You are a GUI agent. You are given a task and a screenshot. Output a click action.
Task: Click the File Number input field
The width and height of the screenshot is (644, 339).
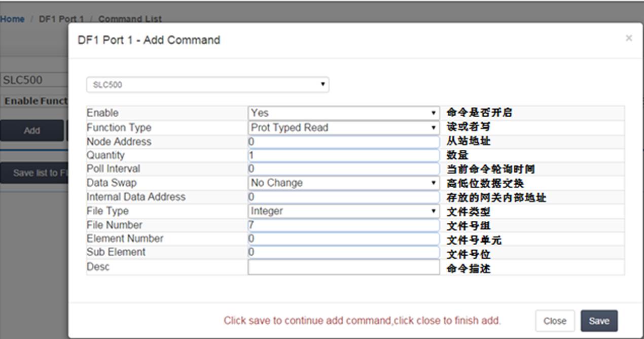[x=344, y=225]
